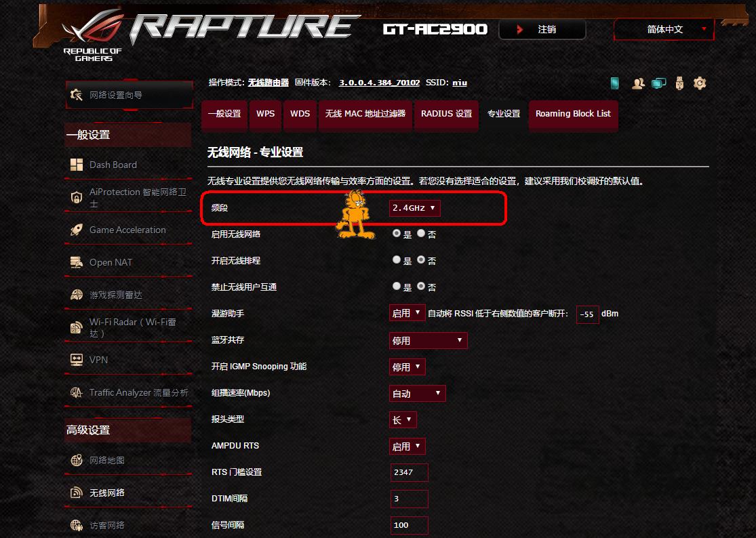Switch to the WPS tab
Screen dimensions: 756x538
pos(265,115)
